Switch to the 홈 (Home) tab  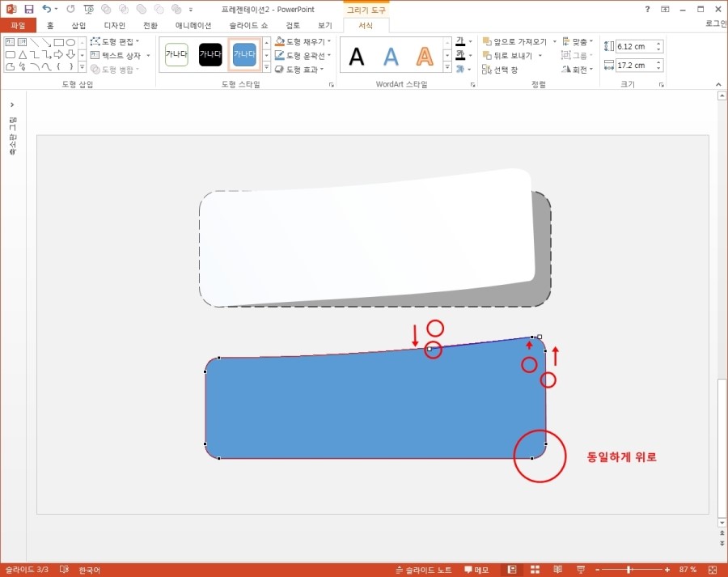click(x=50, y=26)
